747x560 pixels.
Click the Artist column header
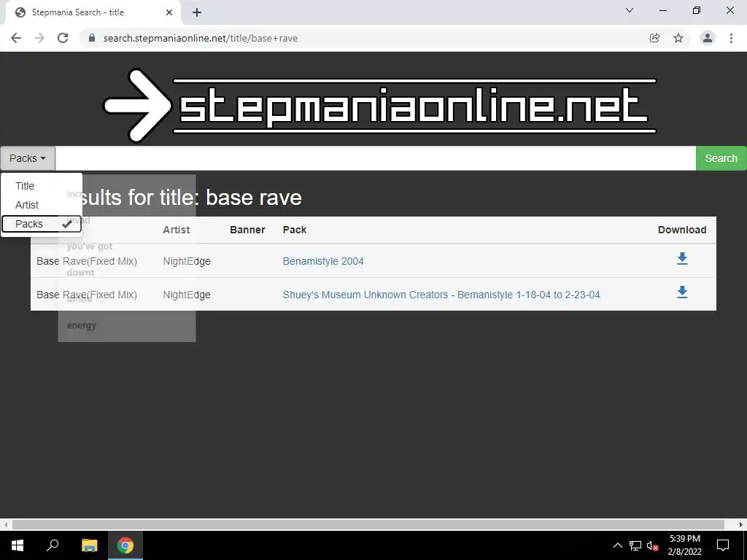click(177, 230)
